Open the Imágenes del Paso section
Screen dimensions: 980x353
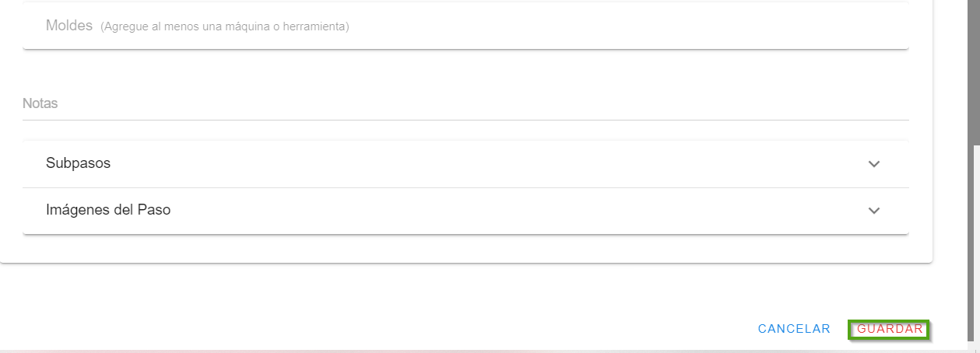465,210
